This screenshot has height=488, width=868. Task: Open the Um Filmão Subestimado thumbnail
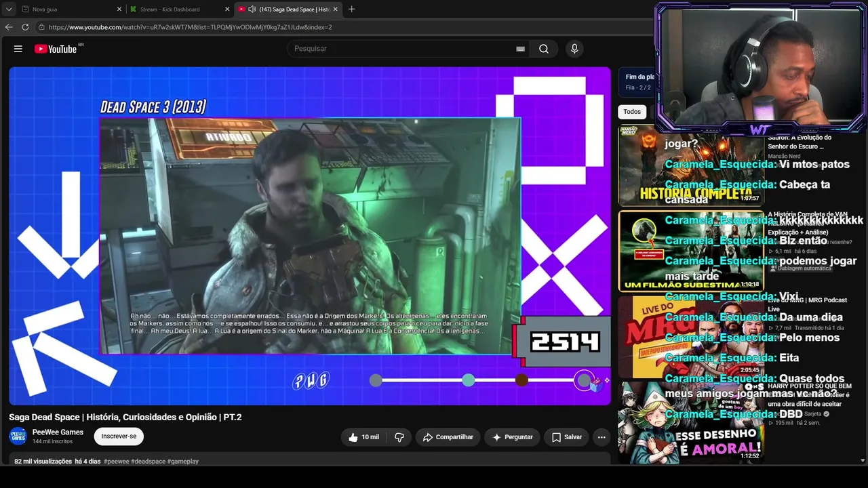[690, 251]
